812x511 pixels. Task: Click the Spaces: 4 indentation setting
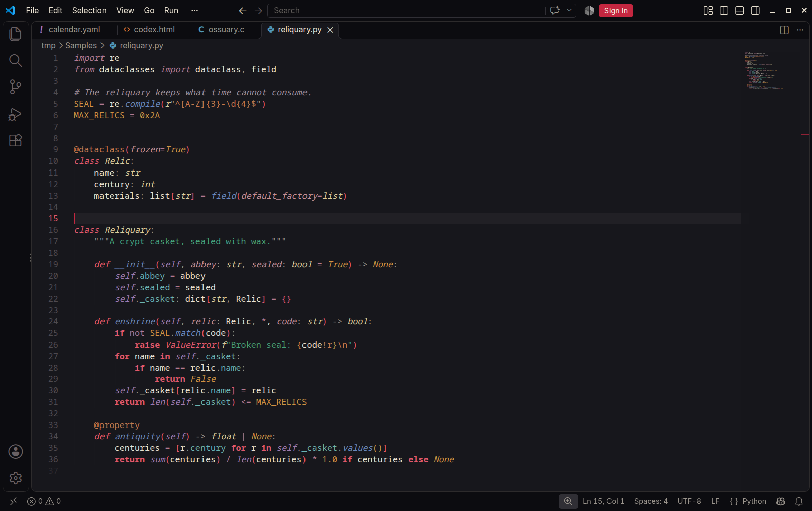coord(651,501)
